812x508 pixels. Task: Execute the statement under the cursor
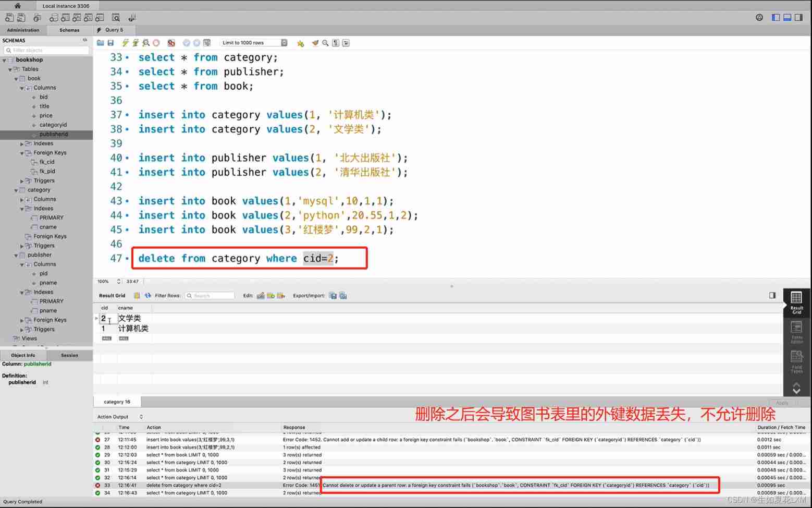pos(136,43)
